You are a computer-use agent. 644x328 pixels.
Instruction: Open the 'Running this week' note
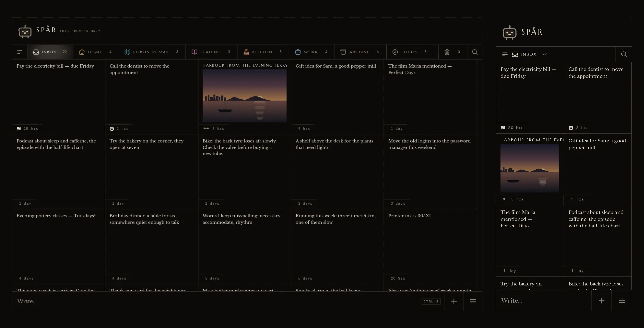(337, 247)
